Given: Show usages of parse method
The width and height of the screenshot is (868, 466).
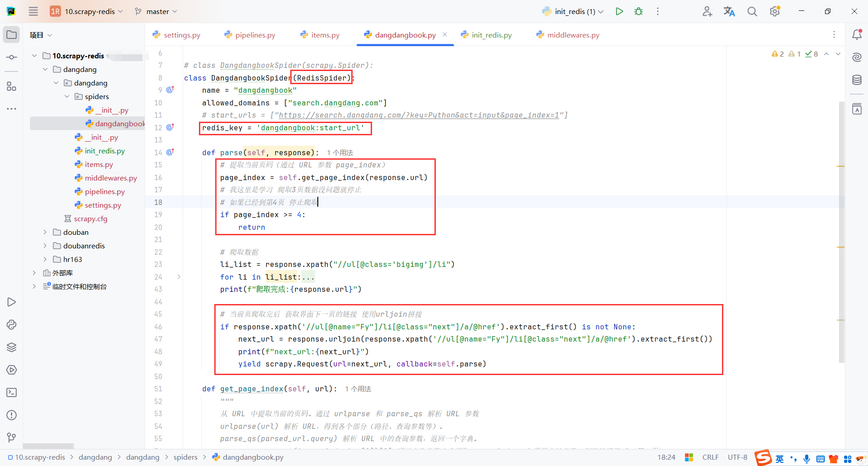Looking at the screenshot, I should pos(340,153).
